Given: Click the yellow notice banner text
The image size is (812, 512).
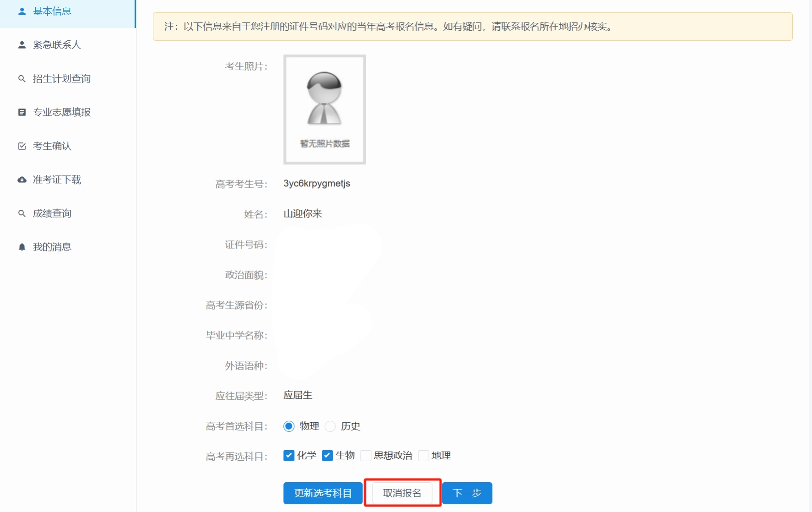Looking at the screenshot, I should coord(388,27).
